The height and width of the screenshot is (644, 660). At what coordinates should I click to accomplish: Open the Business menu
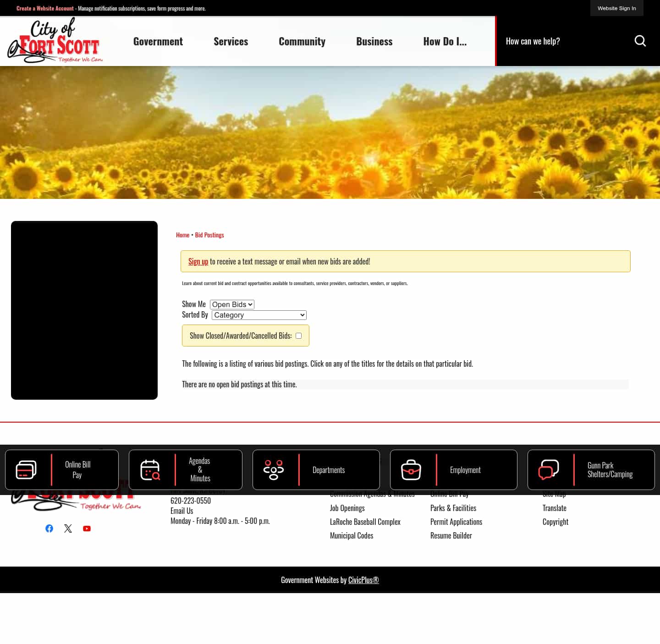[374, 41]
